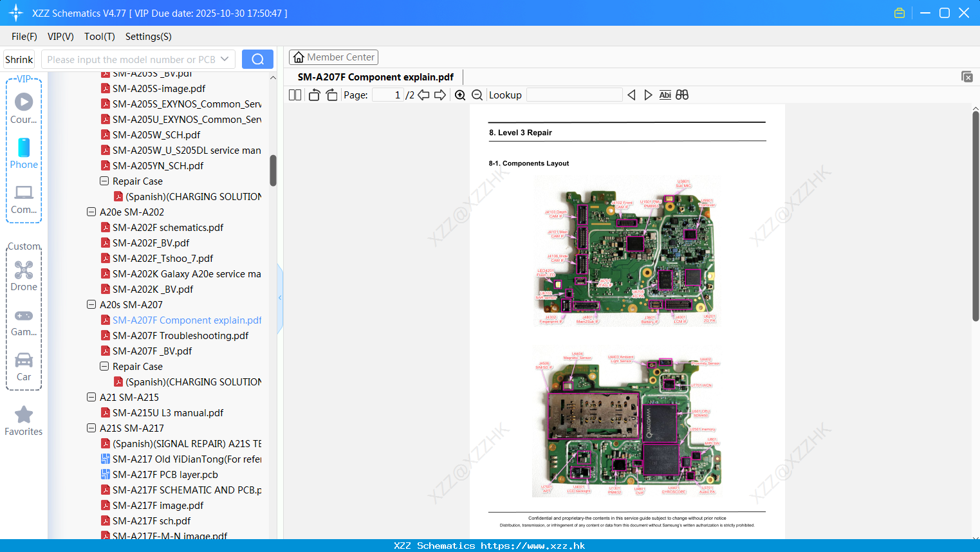Open the VIP(V) menu
This screenshot has height=552, width=980.
tap(60, 37)
